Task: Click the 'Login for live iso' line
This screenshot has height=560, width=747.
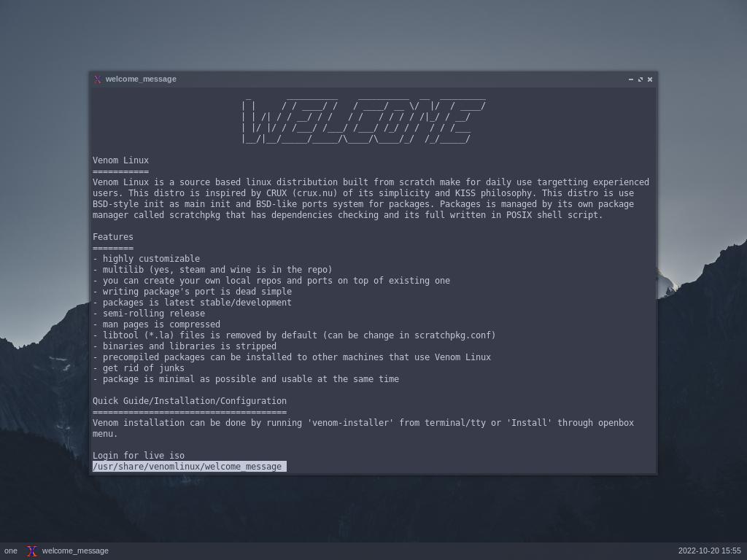Action: 139,456
